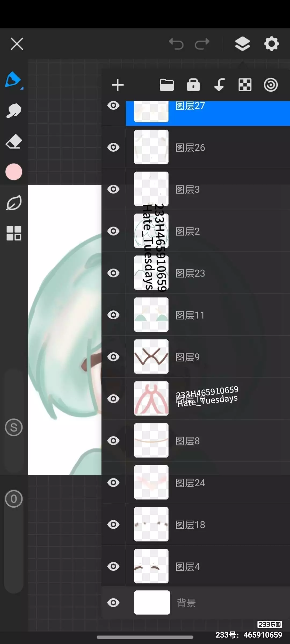Open settings gear

tap(271, 43)
